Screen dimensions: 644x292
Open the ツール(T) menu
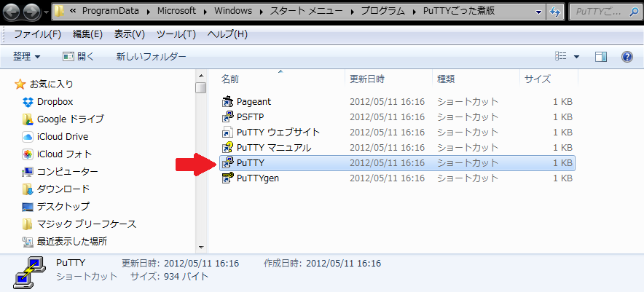coord(176,34)
